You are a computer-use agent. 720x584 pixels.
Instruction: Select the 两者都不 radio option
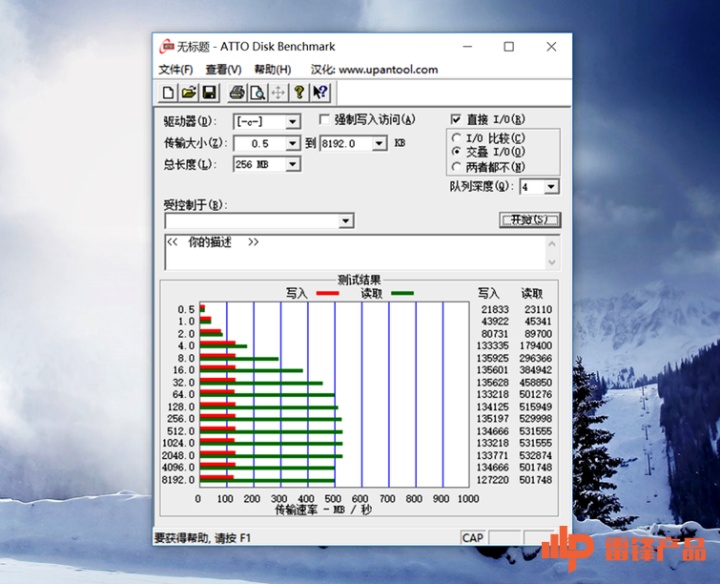click(456, 167)
